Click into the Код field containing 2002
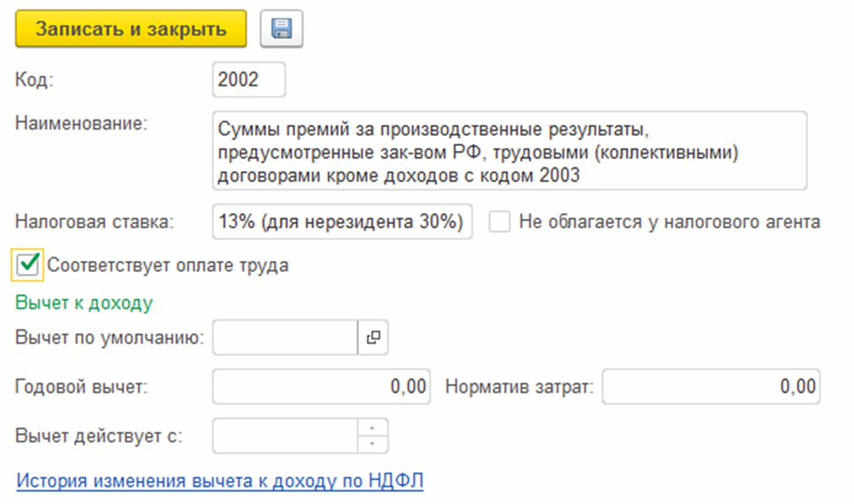Screen dimensions: 854x504 [x=247, y=80]
